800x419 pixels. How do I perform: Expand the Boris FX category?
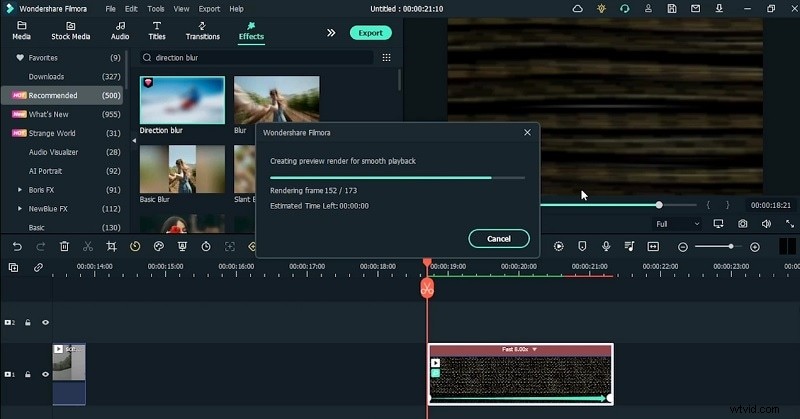click(20, 190)
